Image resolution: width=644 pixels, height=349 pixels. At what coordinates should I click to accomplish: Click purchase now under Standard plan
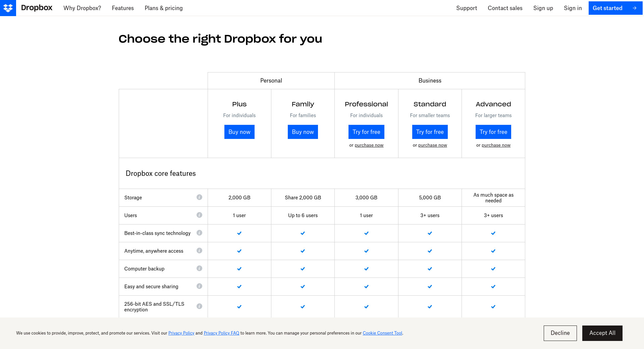tap(432, 145)
